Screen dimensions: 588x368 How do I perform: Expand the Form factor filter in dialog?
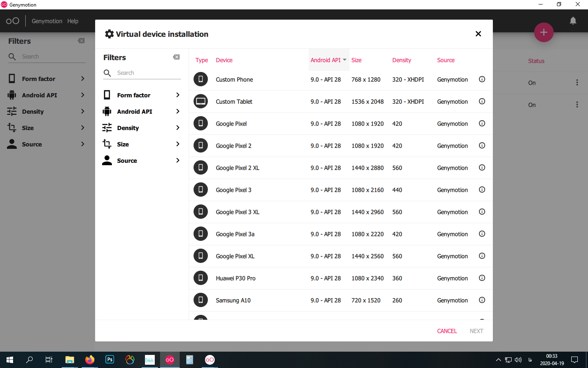click(141, 95)
